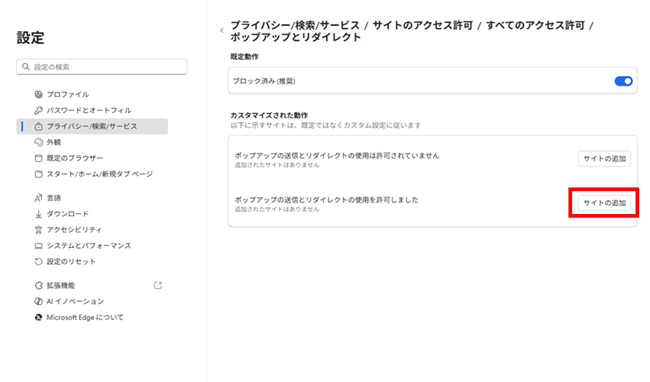Click the 以下に示すサイトは description line
Viewport: 650px width, 382px height.
tap(326, 125)
